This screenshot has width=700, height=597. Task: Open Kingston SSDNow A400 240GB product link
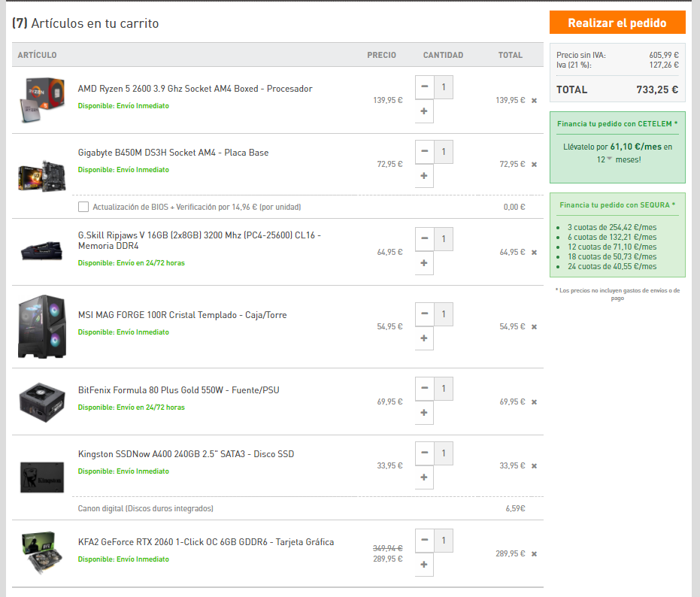pyautogui.click(x=186, y=453)
